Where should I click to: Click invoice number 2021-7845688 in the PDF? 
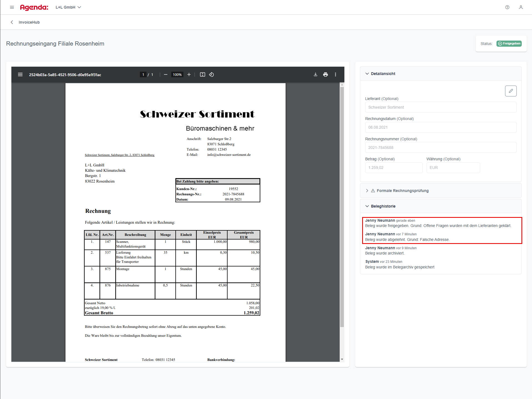[x=233, y=194]
